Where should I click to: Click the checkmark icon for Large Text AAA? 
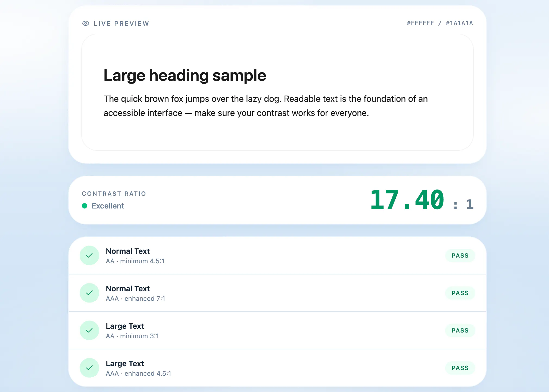(89, 368)
